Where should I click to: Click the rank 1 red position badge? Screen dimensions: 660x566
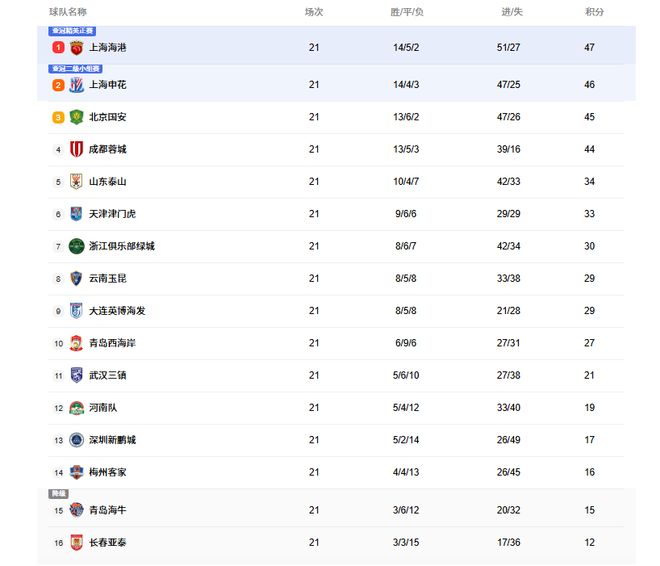click(x=58, y=47)
